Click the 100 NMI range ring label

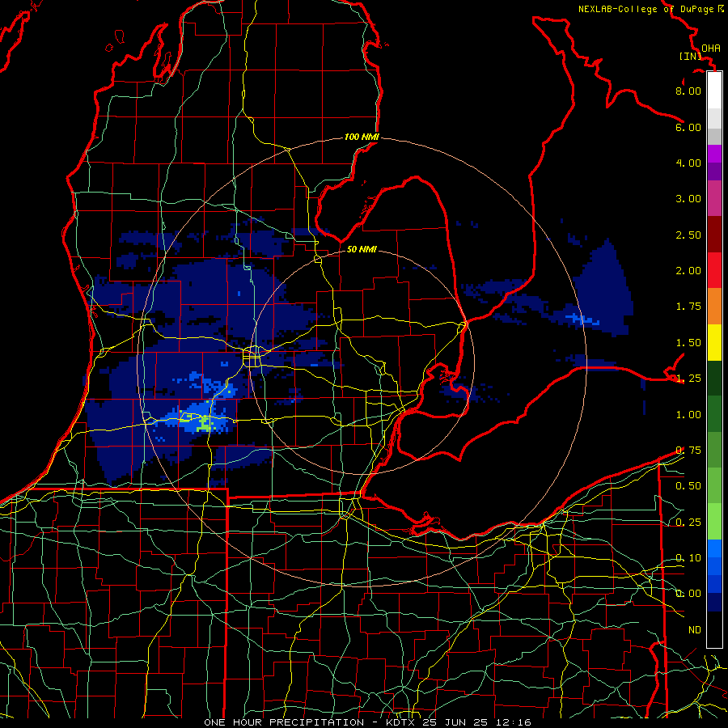(x=362, y=137)
